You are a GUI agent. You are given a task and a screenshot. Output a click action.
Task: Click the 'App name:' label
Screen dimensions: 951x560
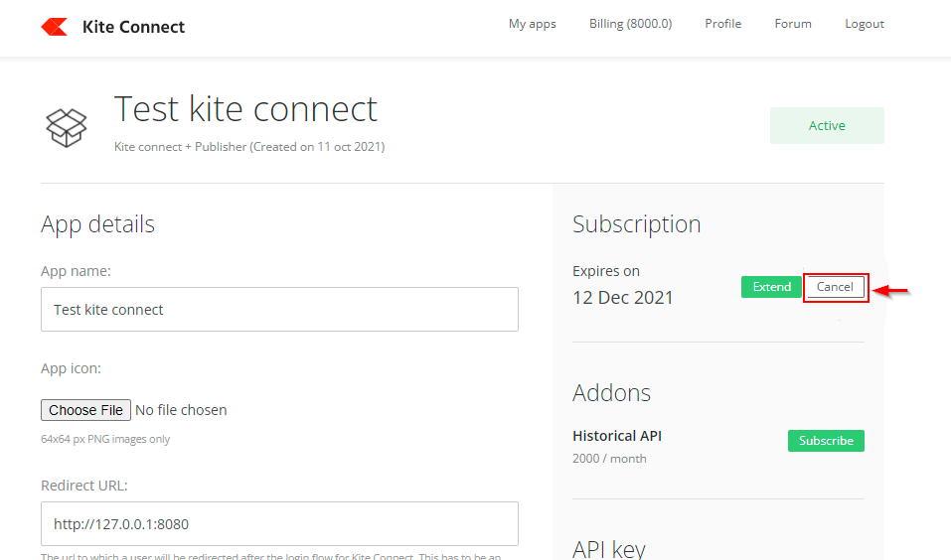point(76,271)
